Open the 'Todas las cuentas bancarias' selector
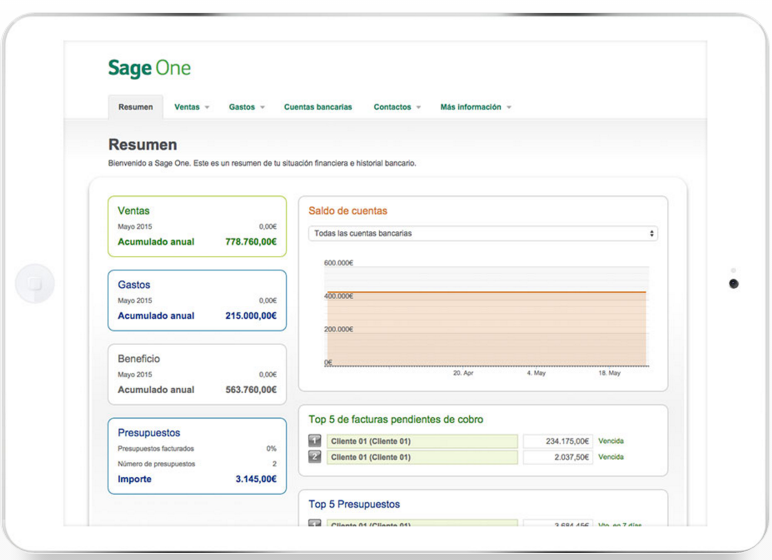 point(483,233)
